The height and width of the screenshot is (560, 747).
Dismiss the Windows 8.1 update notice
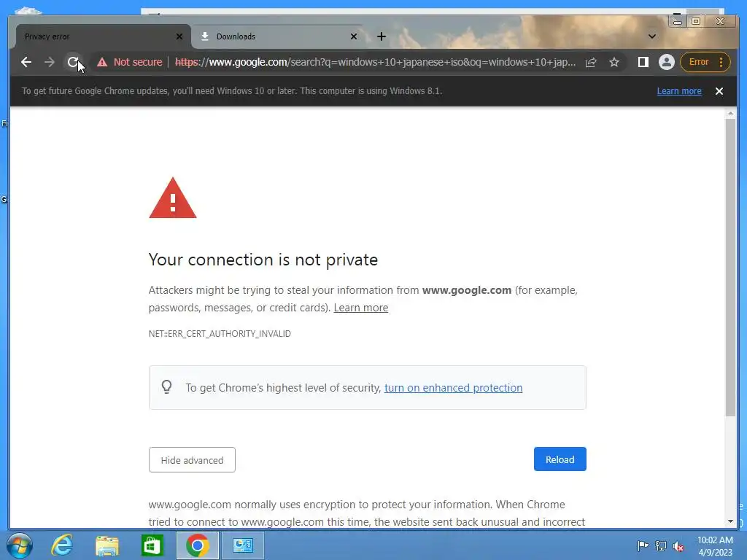(719, 91)
